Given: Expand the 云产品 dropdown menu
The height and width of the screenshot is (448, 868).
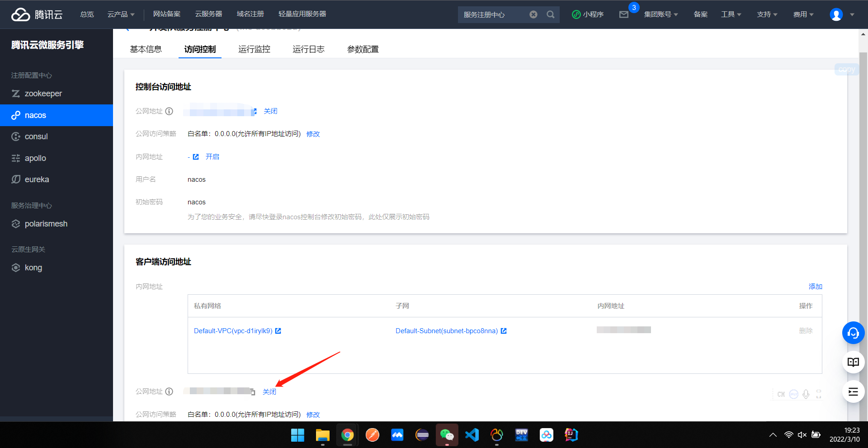Looking at the screenshot, I should coord(121,14).
